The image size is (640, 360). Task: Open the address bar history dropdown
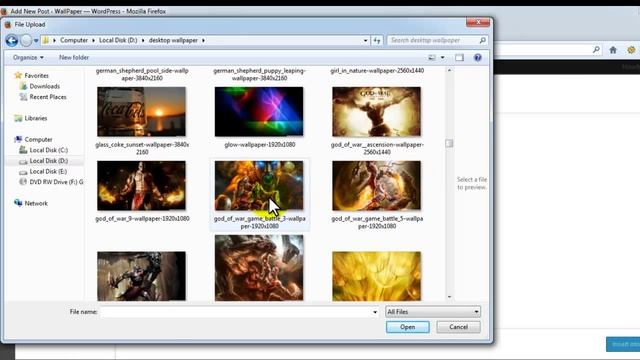click(x=365, y=40)
